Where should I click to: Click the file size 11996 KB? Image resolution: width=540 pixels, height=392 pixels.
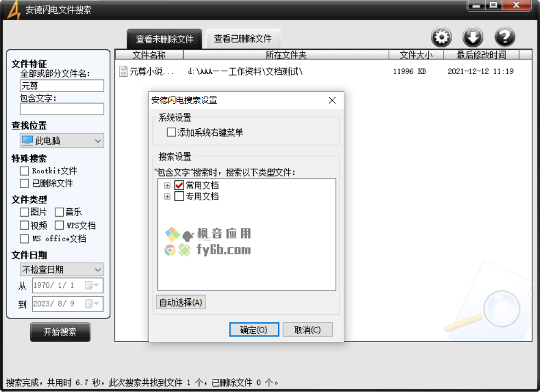coord(410,71)
